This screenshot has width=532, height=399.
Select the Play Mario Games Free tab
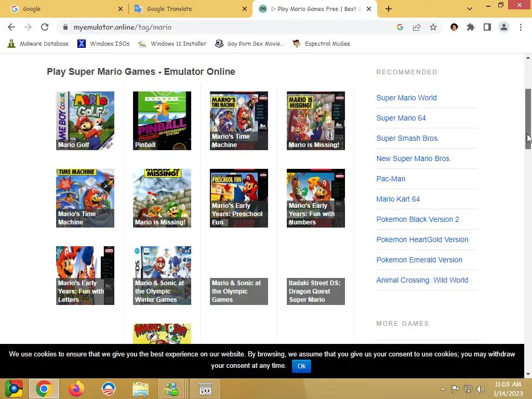pyautogui.click(x=314, y=9)
